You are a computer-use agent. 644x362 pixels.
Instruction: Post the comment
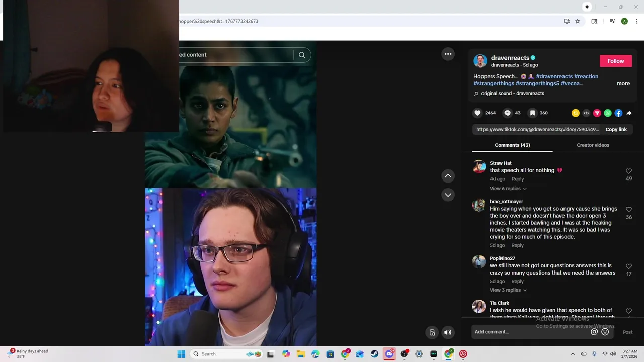(627, 332)
